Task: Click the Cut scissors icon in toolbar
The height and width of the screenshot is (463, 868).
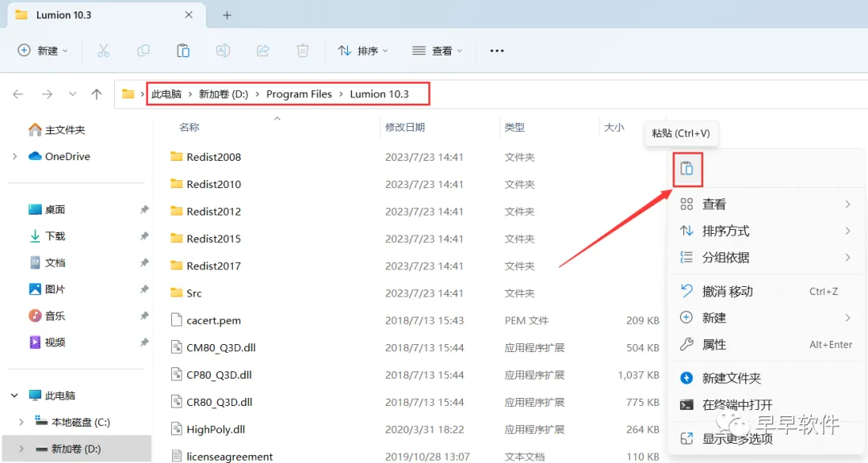Action: [104, 51]
